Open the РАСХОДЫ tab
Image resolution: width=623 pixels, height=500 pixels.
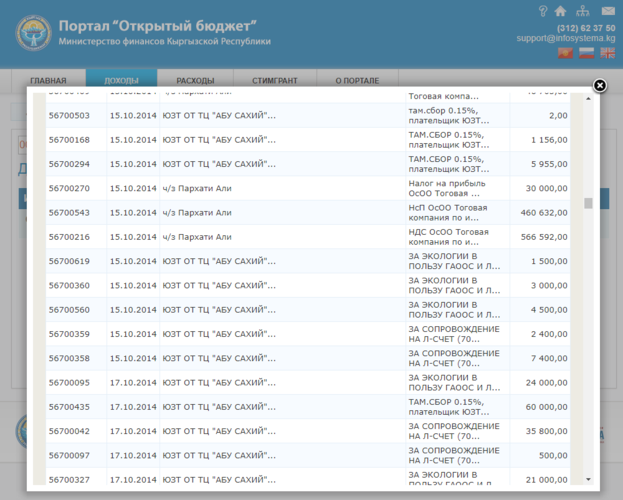click(195, 80)
